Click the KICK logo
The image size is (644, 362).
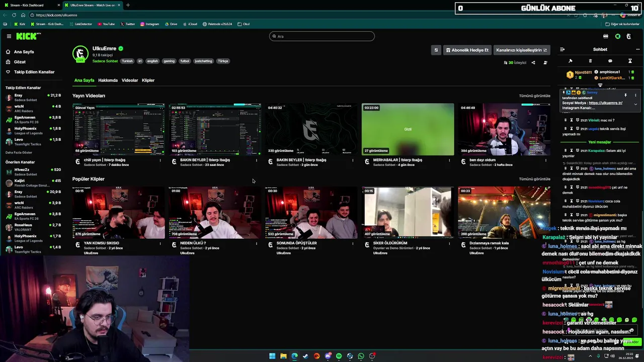[x=27, y=36]
